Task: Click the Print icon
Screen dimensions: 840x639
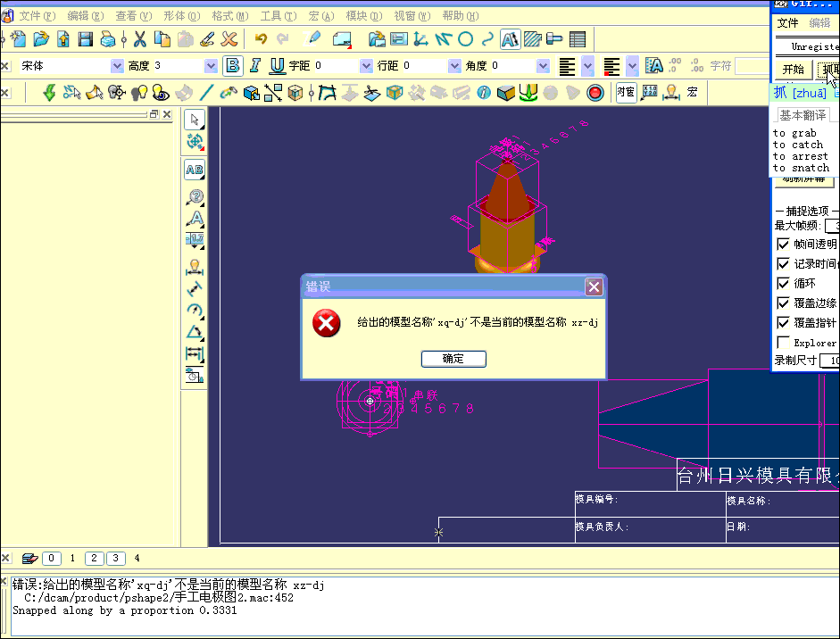Action: click(108, 39)
